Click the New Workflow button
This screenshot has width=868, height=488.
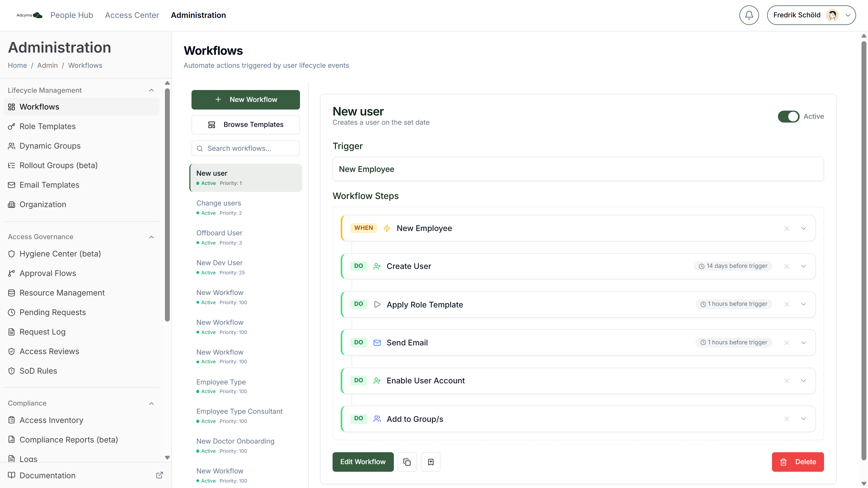tap(246, 99)
